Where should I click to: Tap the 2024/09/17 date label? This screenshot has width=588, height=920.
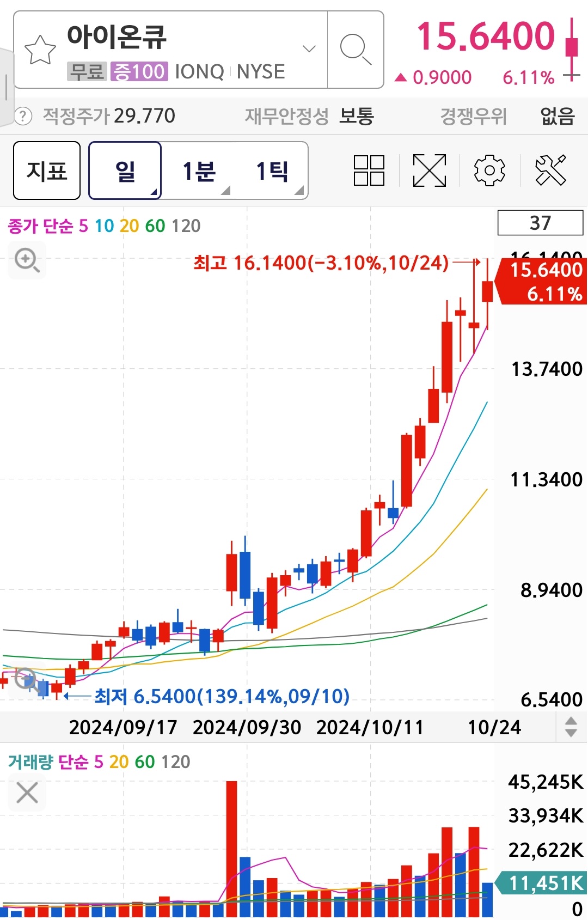(x=123, y=727)
